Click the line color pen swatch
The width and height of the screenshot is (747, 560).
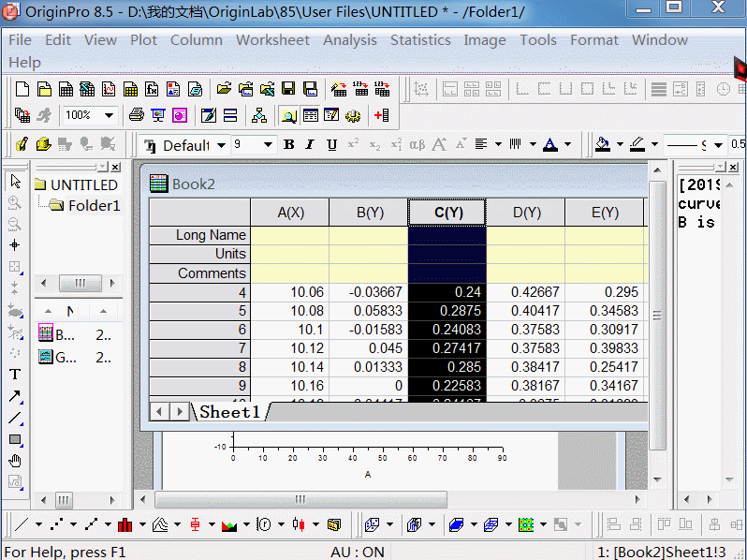pyautogui.click(x=637, y=144)
